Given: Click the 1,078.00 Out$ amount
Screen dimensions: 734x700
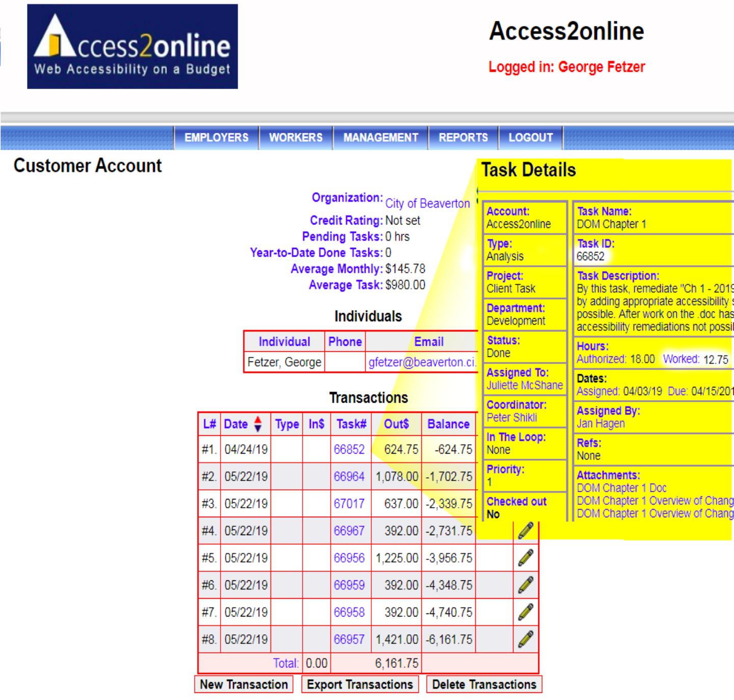Looking at the screenshot, I should click(x=397, y=477).
